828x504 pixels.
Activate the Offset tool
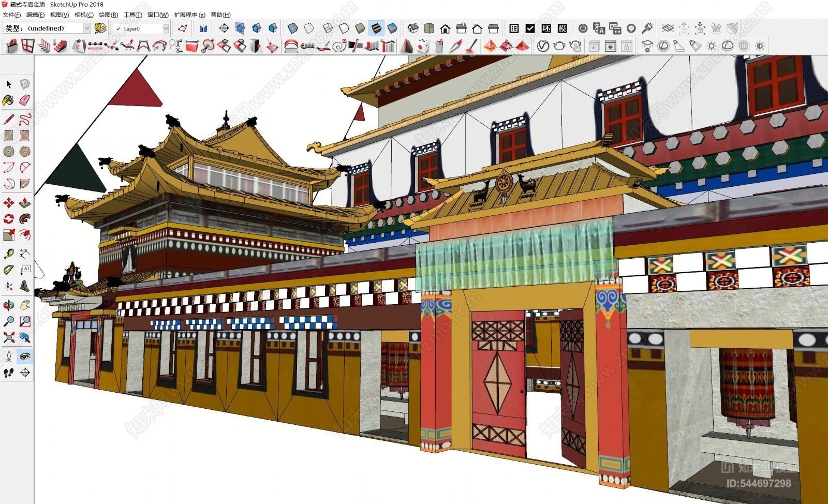coord(24,234)
